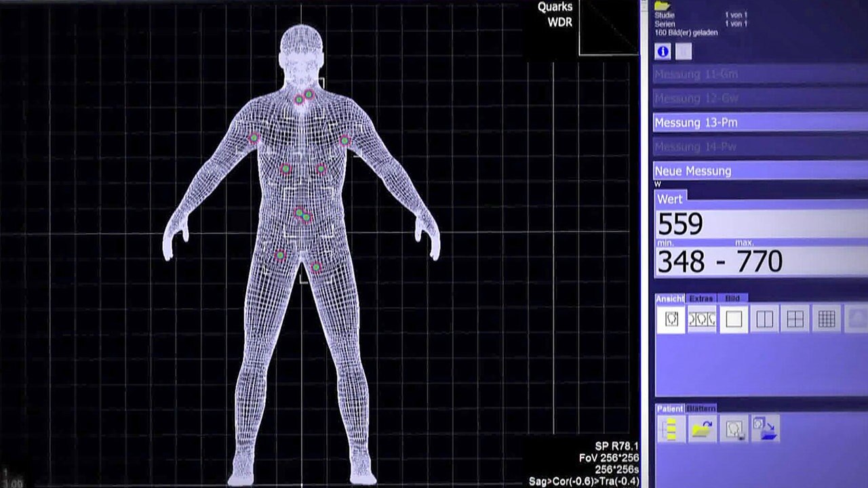Image resolution: width=868 pixels, height=488 pixels.
Task: Open the patient list tree icon
Action: (671, 429)
